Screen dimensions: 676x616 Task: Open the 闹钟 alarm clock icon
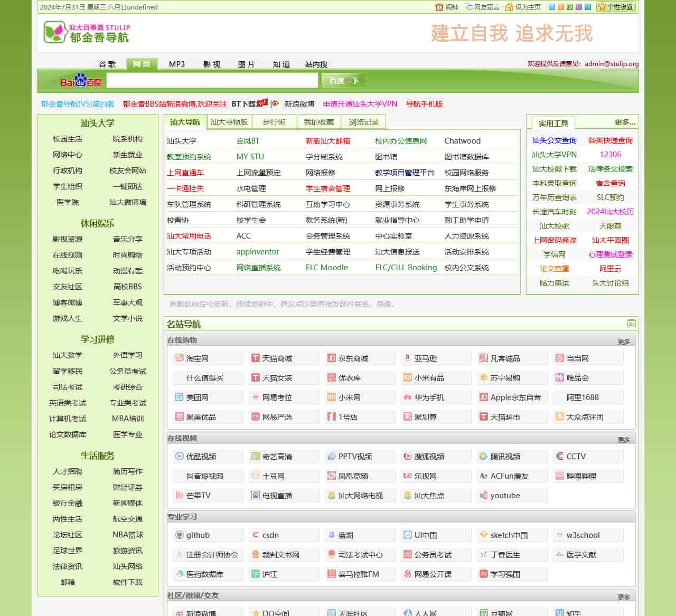click(x=439, y=7)
